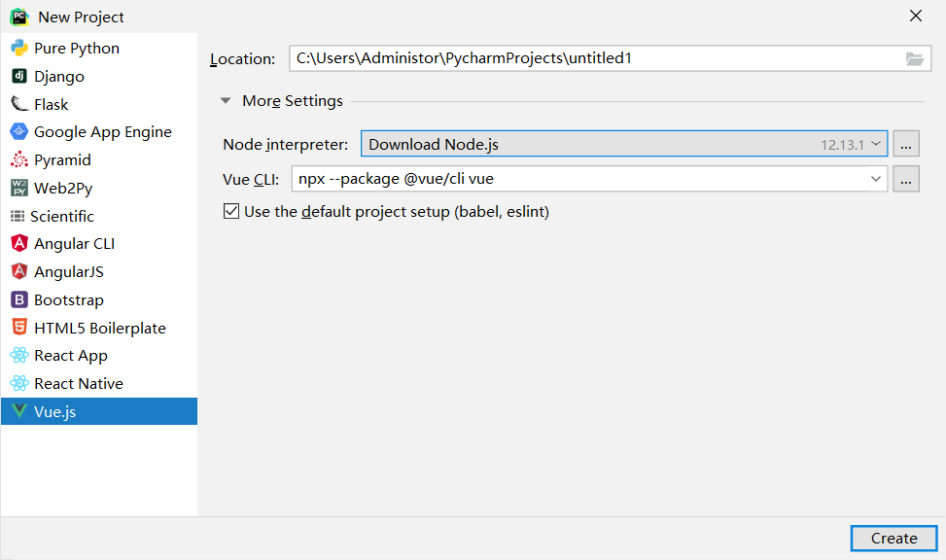This screenshot has height=560, width=946.
Task: Browse for location using the folder icon
Action: click(x=915, y=58)
